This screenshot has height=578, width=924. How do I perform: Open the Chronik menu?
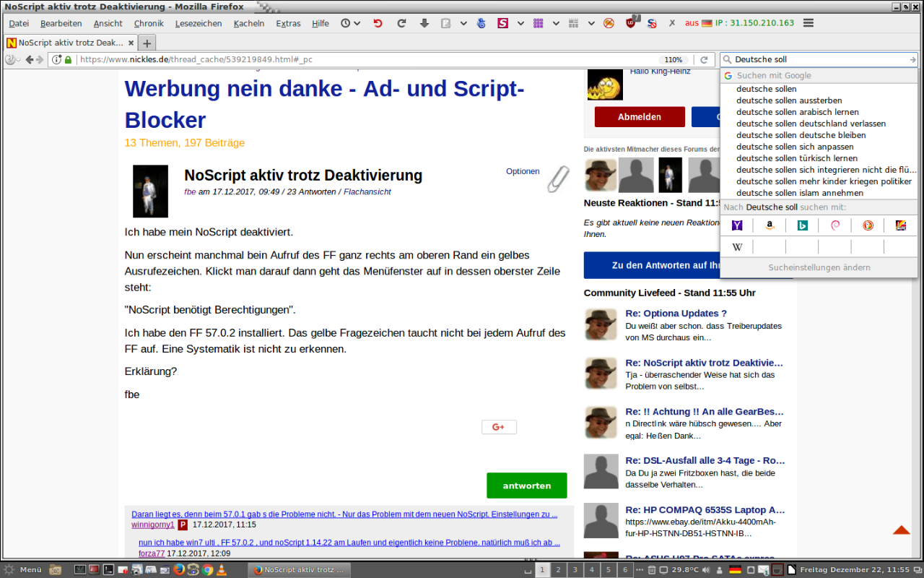(149, 23)
